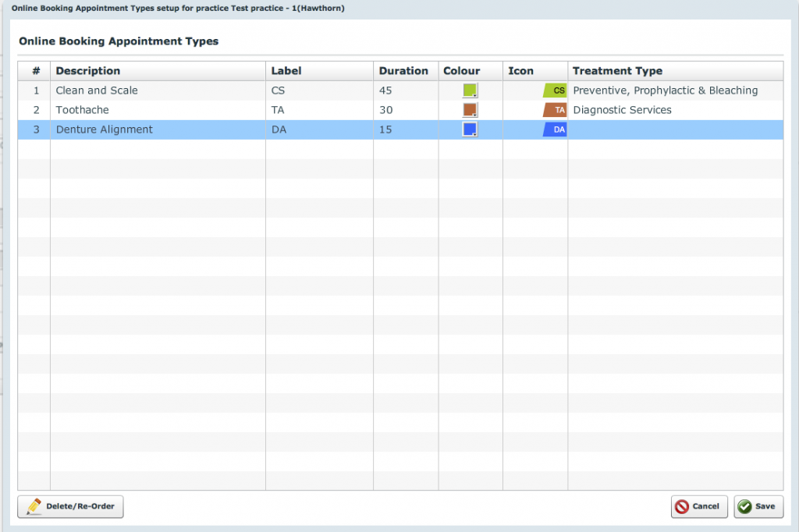Click the # column header
Image resolution: width=799 pixels, height=532 pixels.
(34, 71)
